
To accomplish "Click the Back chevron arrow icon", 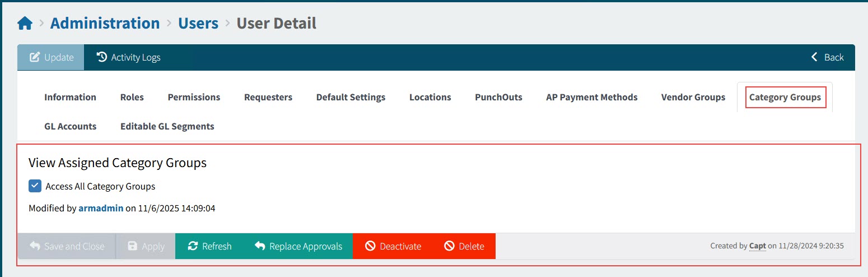I will 815,57.
